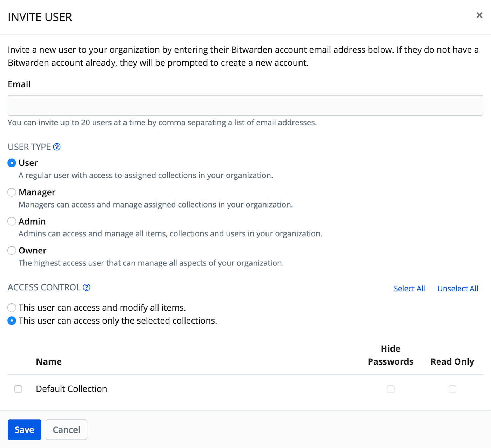491x448 pixels.
Task: Open the Access Control help icon
Action: pyautogui.click(x=87, y=287)
